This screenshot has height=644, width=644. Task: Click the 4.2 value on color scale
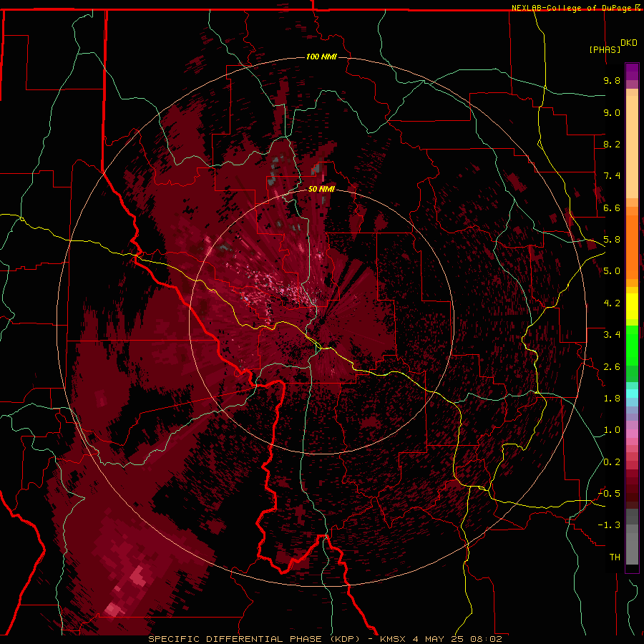tap(612, 303)
